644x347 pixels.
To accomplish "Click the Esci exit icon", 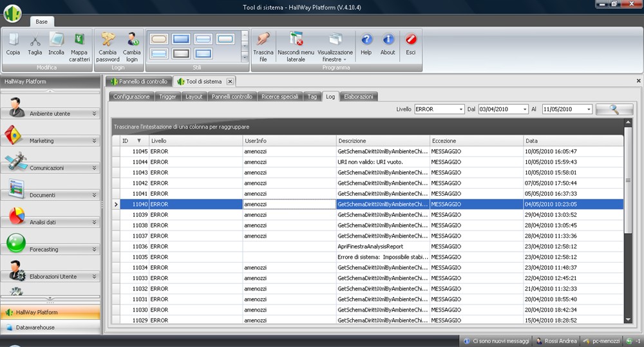I will 411,39.
